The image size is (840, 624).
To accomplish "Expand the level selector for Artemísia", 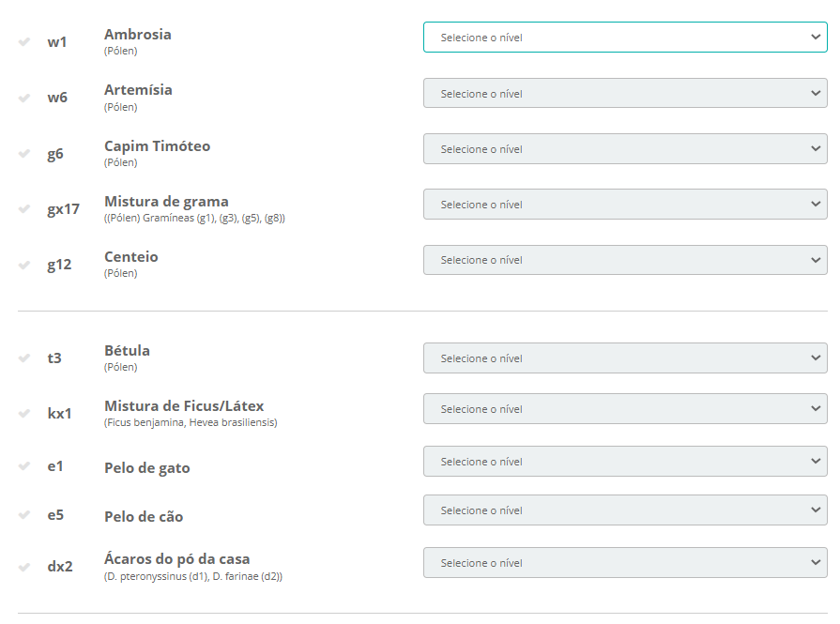I will [625, 94].
